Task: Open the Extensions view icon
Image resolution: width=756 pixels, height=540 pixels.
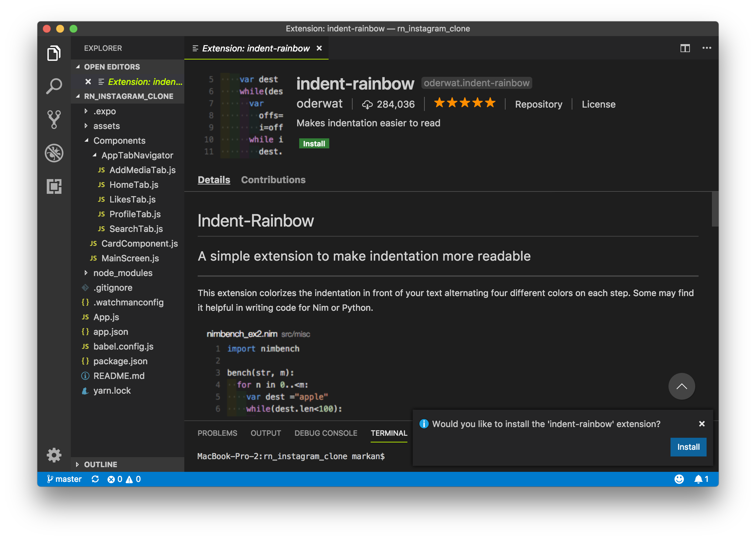Action: click(54, 186)
